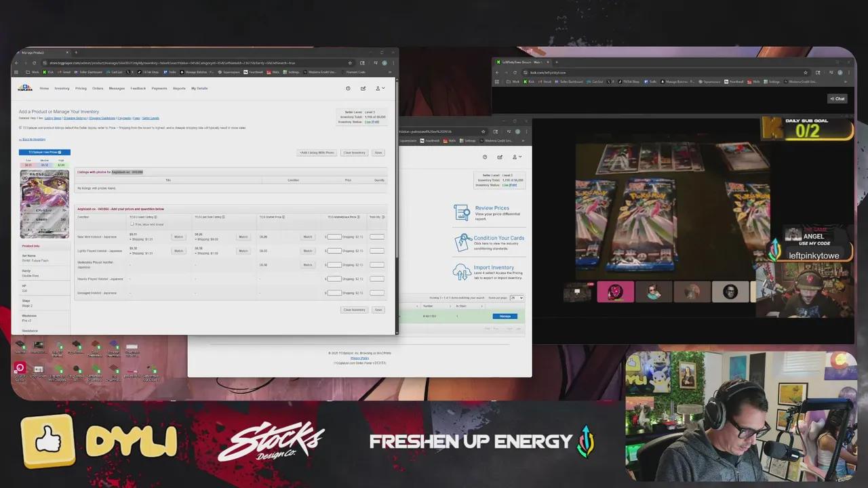Open the Trello bookmark in front browser
This screenshot has width=868, height=488.
pyautogui.click(x=171, y=72)
